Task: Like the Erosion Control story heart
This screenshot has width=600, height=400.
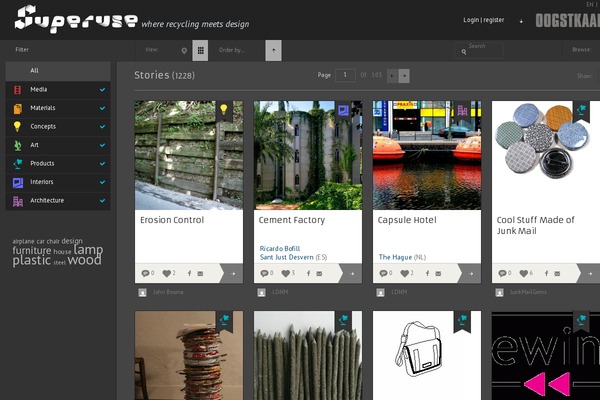Action: tap(166, 273)
